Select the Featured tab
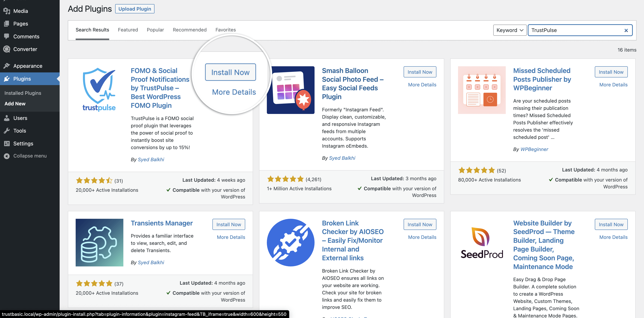Viewport: 644px width, 318px height. (x=128, y=30)
